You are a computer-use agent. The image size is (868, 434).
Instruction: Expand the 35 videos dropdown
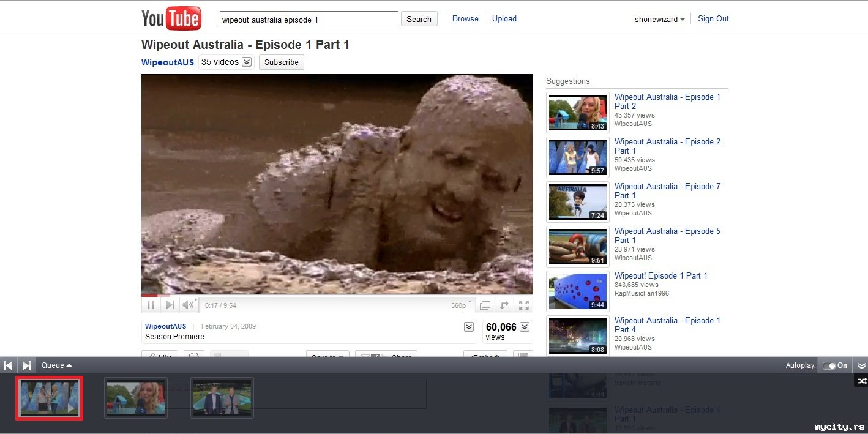coord(226,62)
